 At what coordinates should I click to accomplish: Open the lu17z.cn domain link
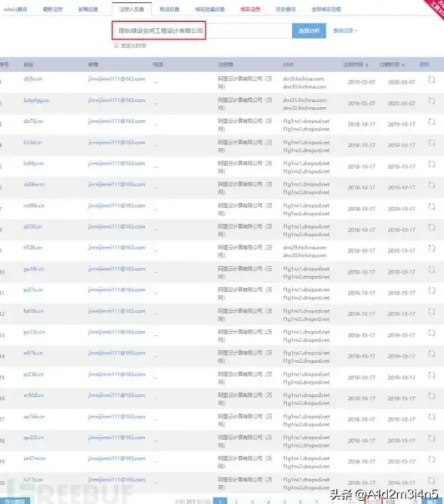(33, 480)
